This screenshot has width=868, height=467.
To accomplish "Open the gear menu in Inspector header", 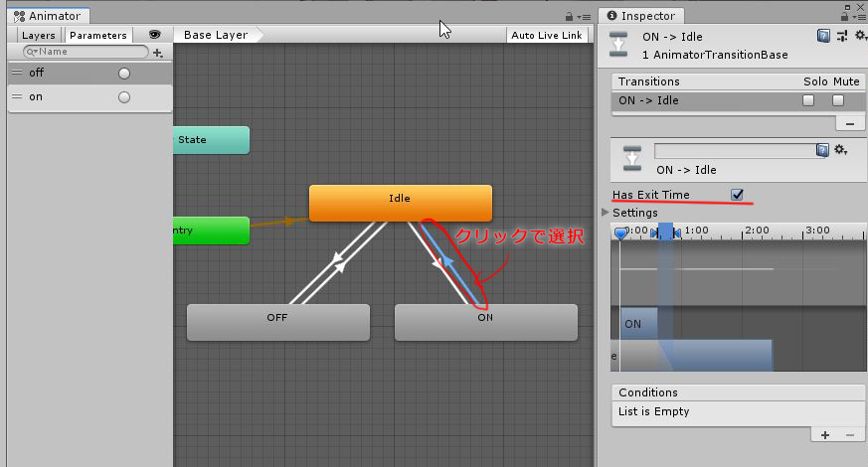I will 860,36.
